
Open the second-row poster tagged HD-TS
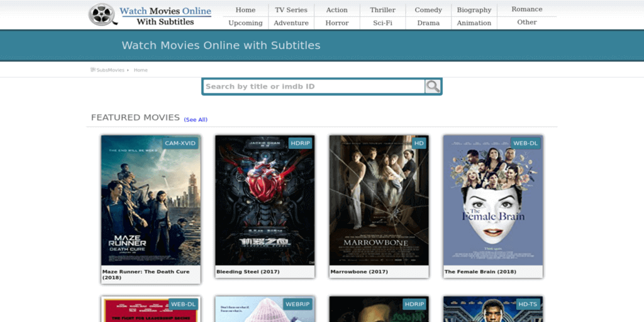(x=493, y=309)
